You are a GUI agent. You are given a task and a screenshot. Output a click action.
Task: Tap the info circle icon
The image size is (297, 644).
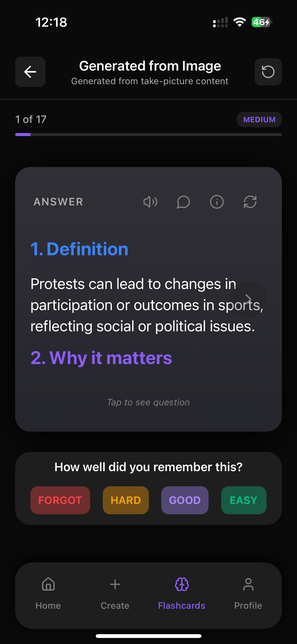[x=217, y=202]
